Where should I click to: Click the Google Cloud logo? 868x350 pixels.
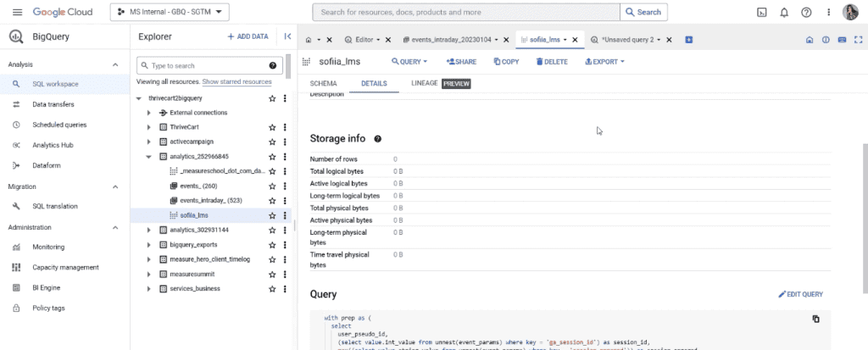pyautogui.click(x=63, y=12)
